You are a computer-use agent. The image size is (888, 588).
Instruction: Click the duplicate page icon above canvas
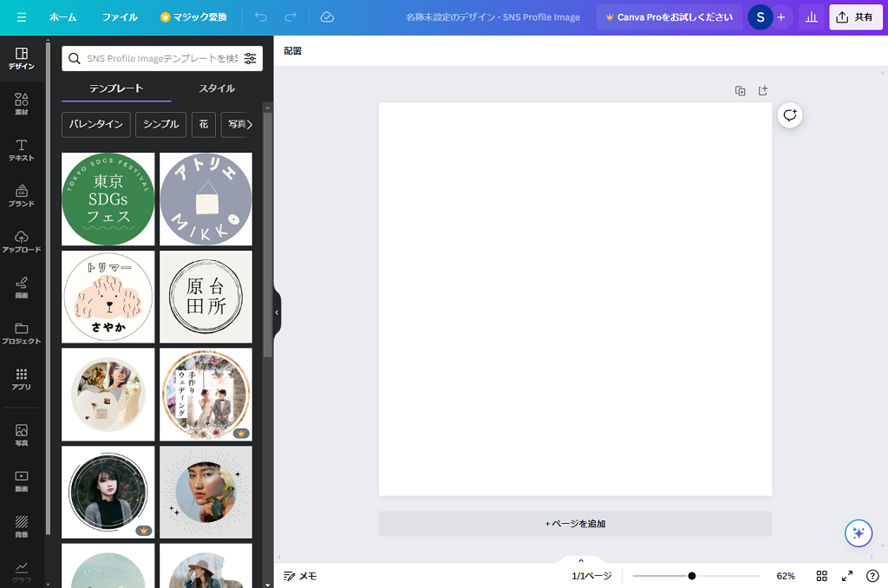point(740,91)
